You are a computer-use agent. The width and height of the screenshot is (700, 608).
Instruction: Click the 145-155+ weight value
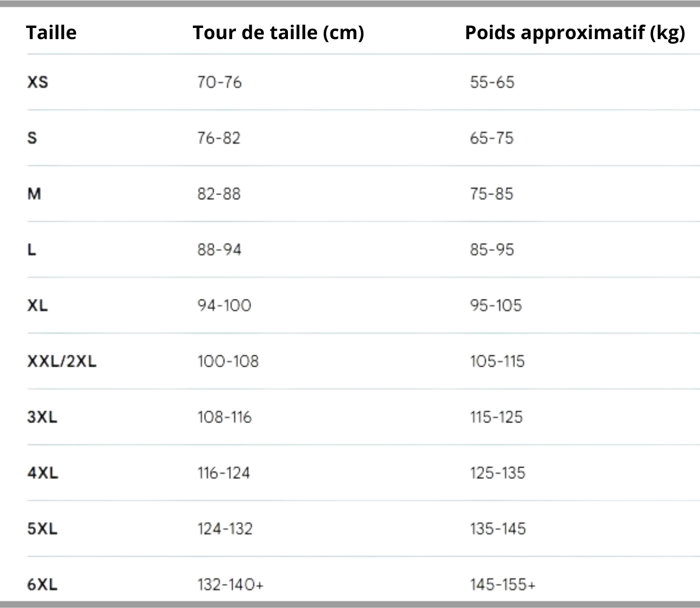pyautogui.click(x=503, y=585)
